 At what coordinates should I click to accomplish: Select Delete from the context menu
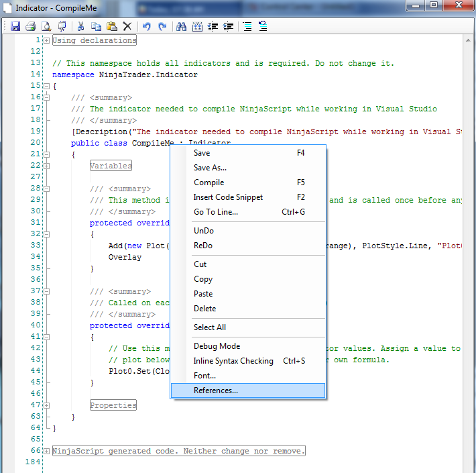pos(248,309)
